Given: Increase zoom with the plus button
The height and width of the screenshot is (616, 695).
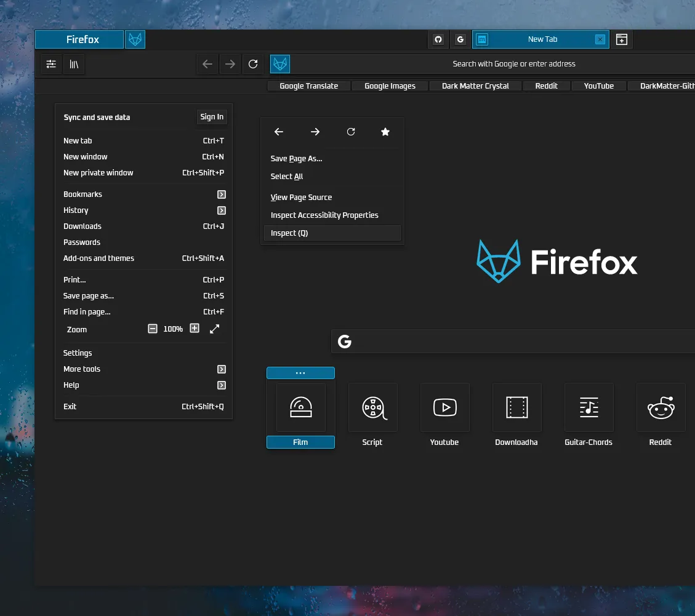Looking at the screenshot, I should click(195, 329).
